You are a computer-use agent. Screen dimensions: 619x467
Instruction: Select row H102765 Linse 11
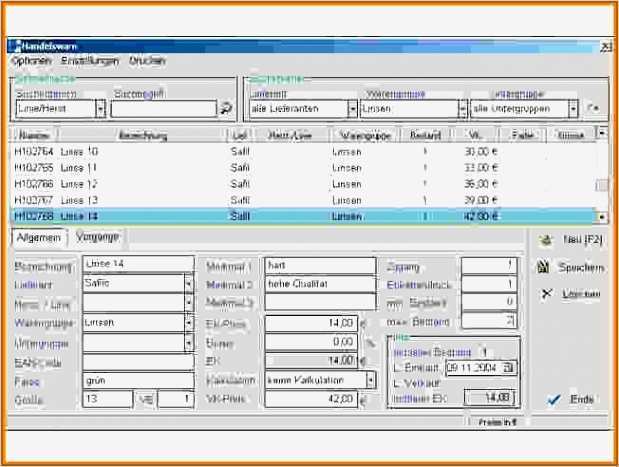click(x=303, y=168)
